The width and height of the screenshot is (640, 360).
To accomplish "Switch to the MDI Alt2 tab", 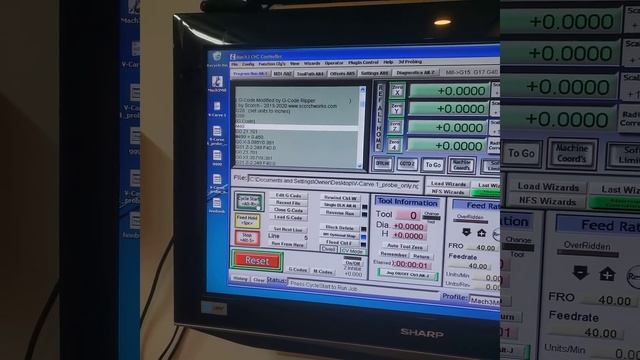I will pyautogui.click(x=282, y=74).
